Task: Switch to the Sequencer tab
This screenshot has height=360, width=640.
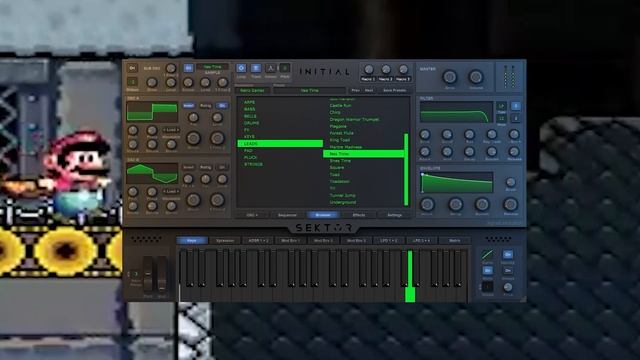Action: coord(287,215)
